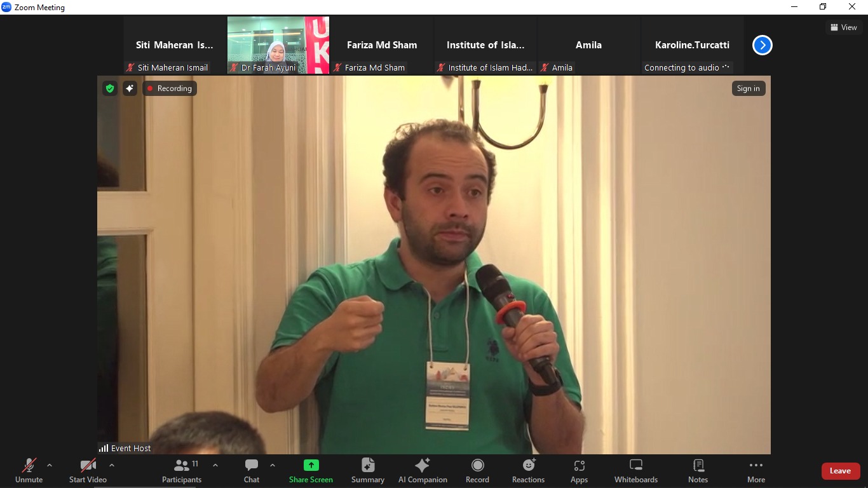Screen dimensions: 868x488
Task: Open the More options menu
Action: tap(756, 471)
